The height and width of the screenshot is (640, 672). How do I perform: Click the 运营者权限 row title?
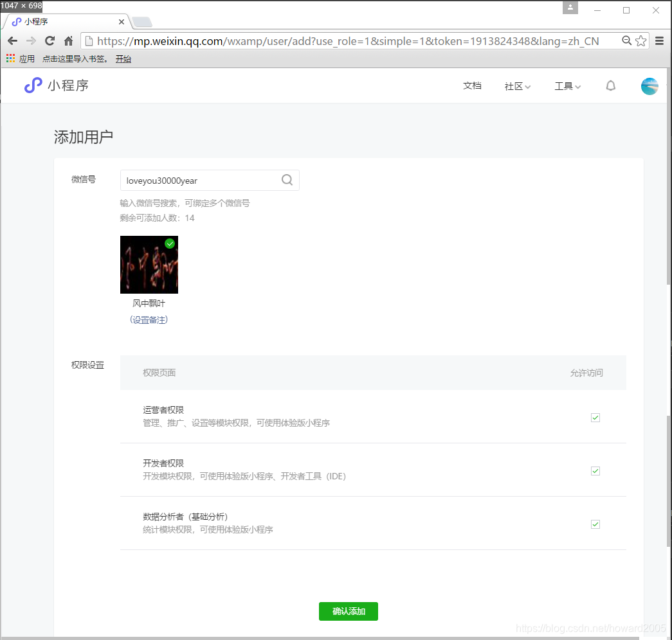tap(163, 410)
